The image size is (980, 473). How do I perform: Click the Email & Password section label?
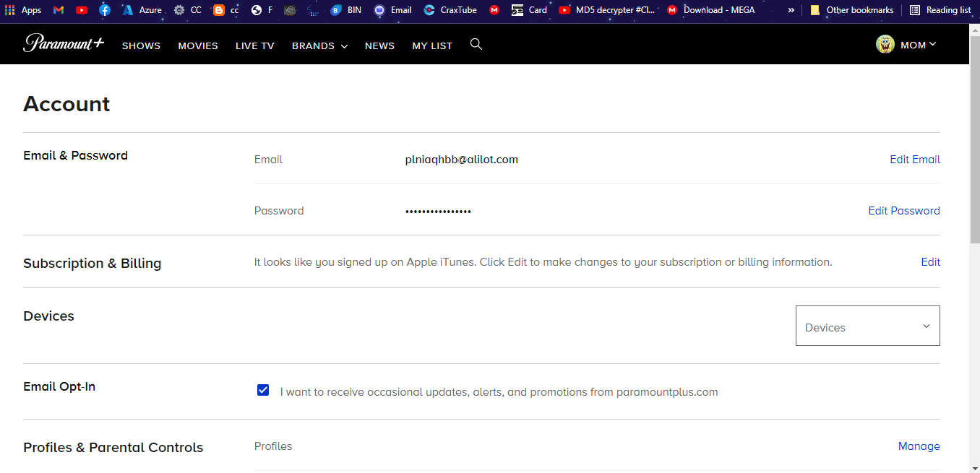click(x=75, y=155)
